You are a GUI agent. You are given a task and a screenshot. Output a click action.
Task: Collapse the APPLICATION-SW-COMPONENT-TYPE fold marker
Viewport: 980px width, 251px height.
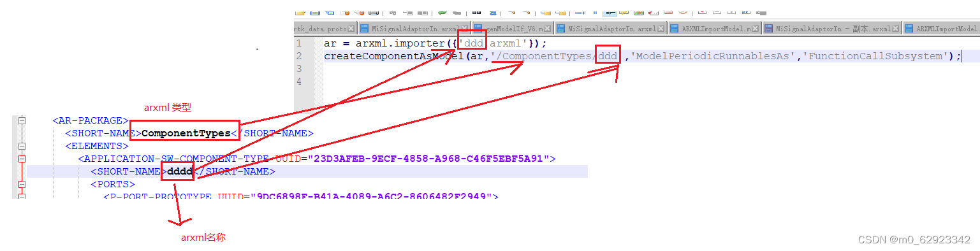22,159
